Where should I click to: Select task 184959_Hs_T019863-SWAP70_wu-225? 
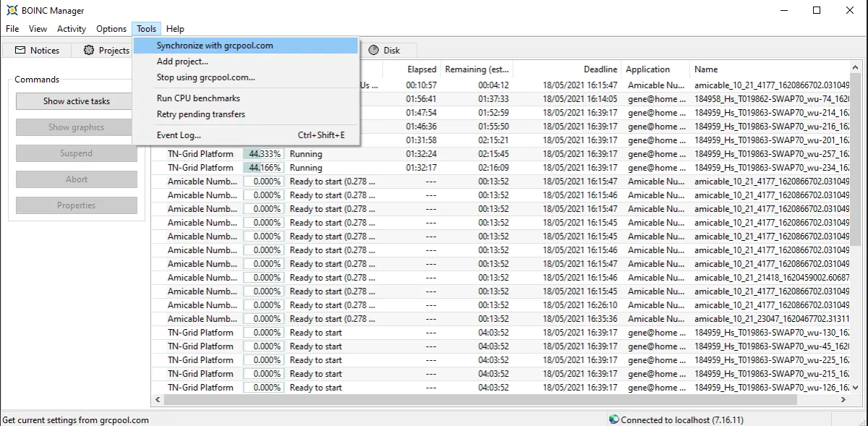[x=771, y=360]
